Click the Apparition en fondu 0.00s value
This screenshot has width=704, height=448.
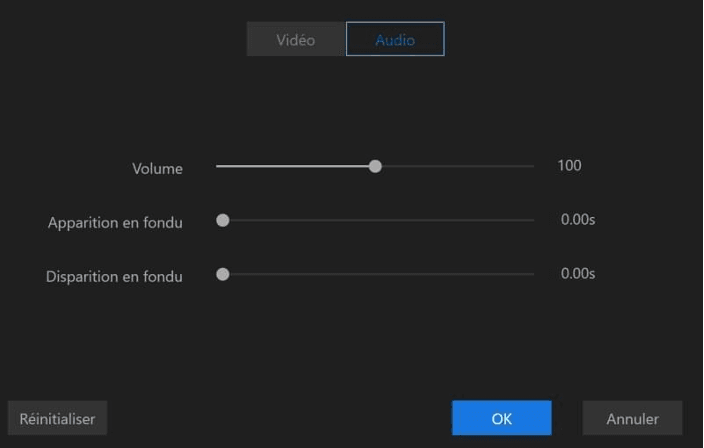point(577,220)
